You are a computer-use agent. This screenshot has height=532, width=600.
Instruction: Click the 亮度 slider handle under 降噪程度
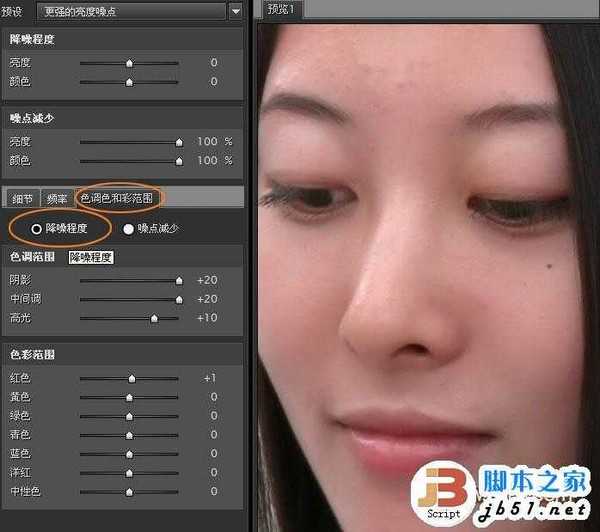pyautogui.click(x=129, y=63)
